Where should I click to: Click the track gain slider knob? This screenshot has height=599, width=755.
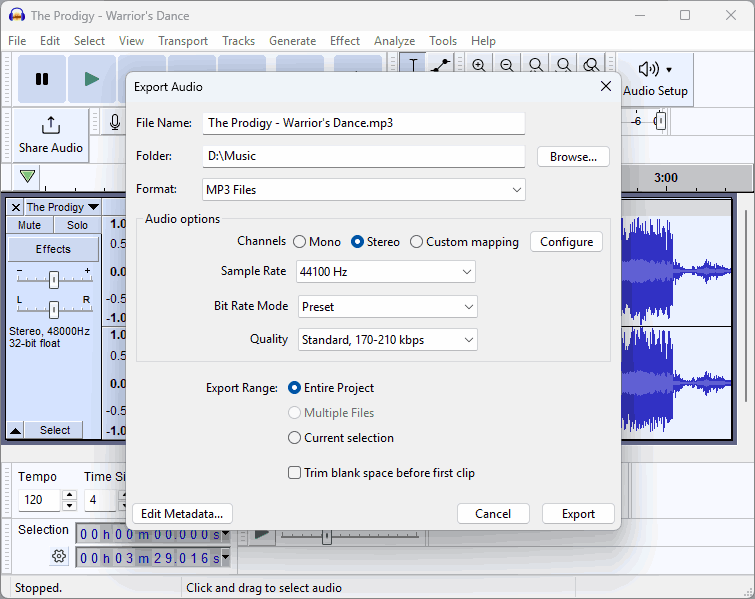tap(54, 279)
